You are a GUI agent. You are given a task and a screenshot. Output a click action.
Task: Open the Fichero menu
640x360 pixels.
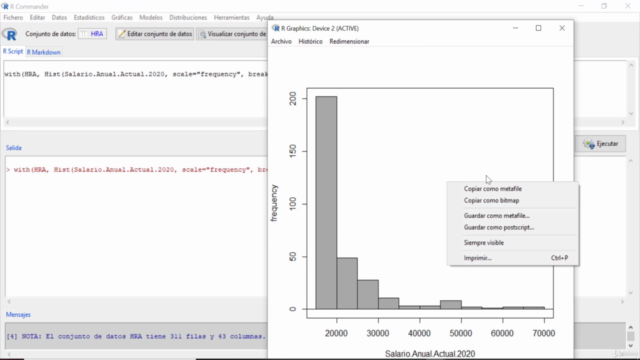[x=13, y=18]
